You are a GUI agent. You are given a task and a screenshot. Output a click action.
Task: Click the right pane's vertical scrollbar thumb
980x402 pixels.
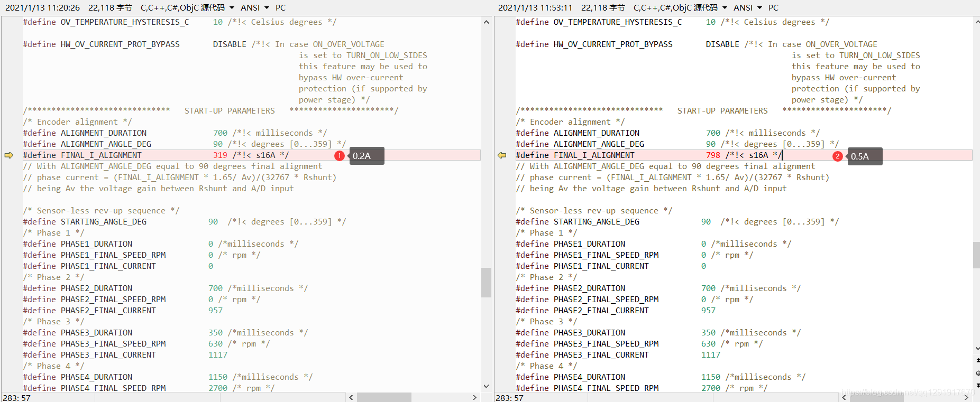[976, 256]
